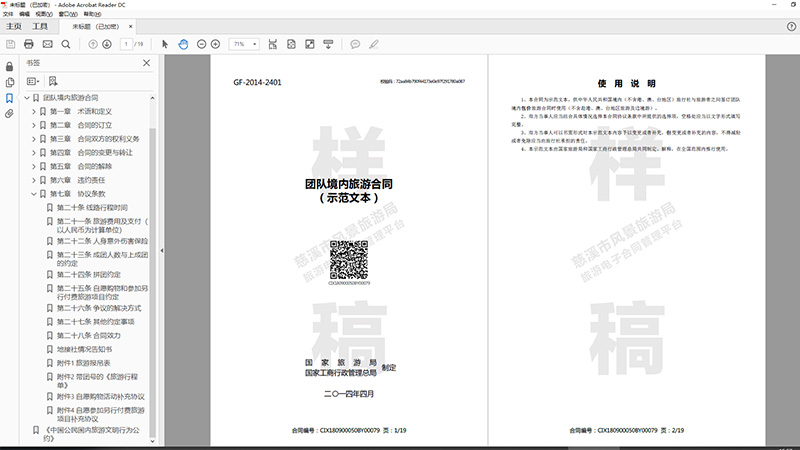800x450 pixels.
Task: Click the page number input field
Action: [x=126, y=44]
